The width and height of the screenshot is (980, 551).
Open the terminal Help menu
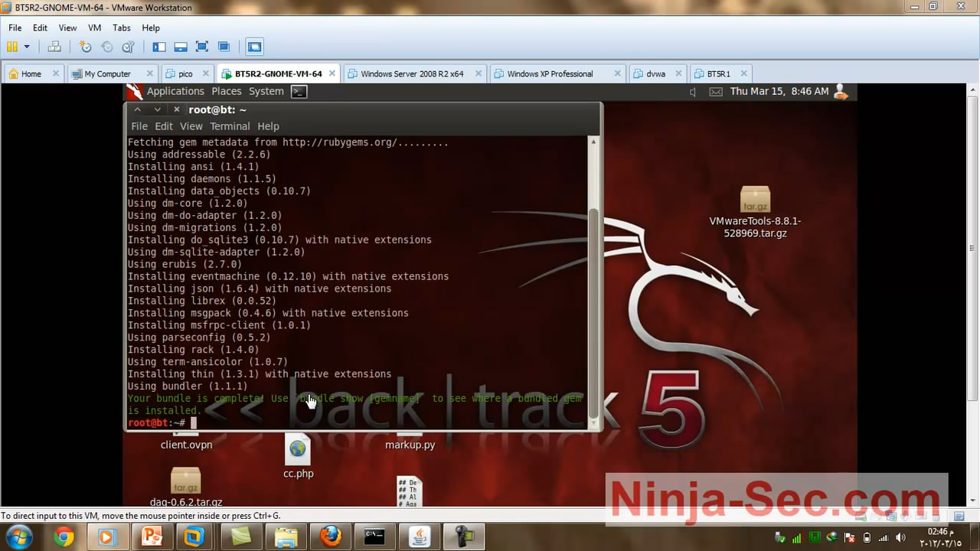(268, 126)
